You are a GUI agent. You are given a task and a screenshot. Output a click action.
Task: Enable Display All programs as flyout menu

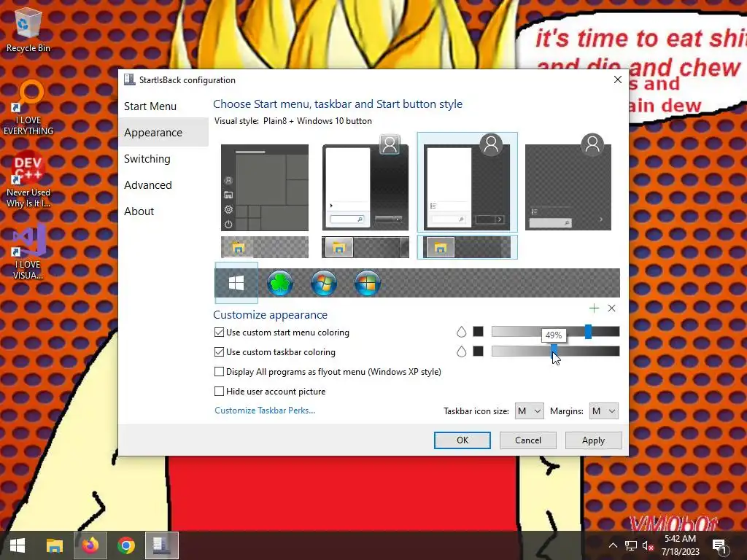(x=219, y=371)
